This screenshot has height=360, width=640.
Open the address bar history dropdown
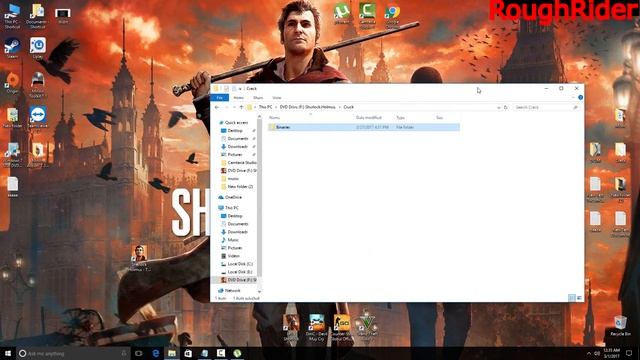499,107
